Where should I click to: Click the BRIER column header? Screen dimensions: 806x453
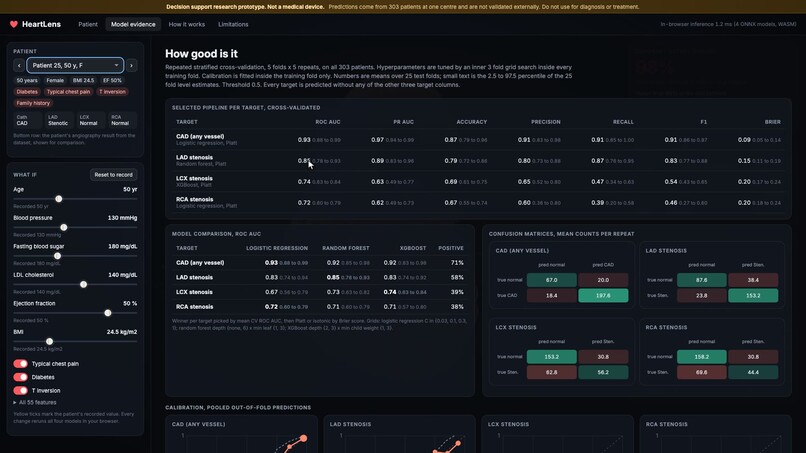[x=773, y=122]
